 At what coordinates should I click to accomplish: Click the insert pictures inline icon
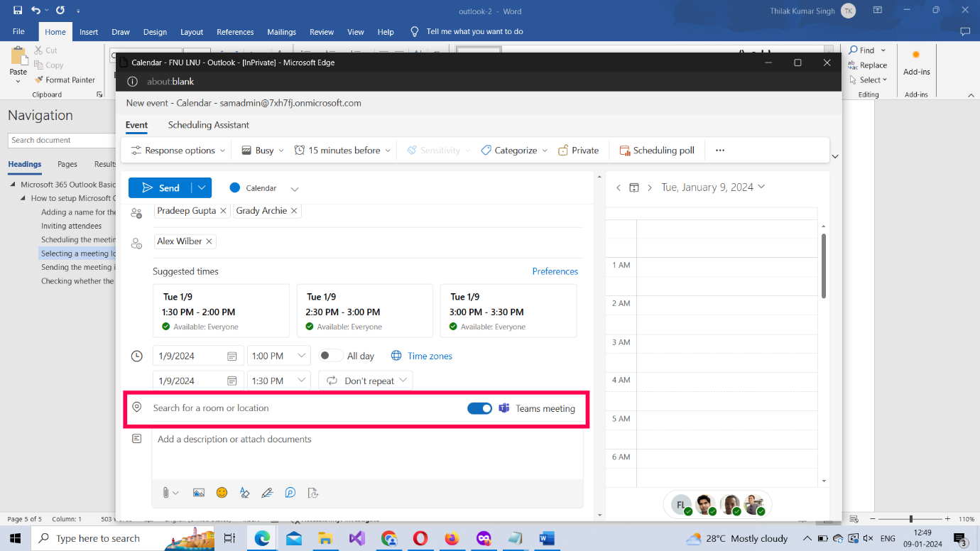click(198, 493)
